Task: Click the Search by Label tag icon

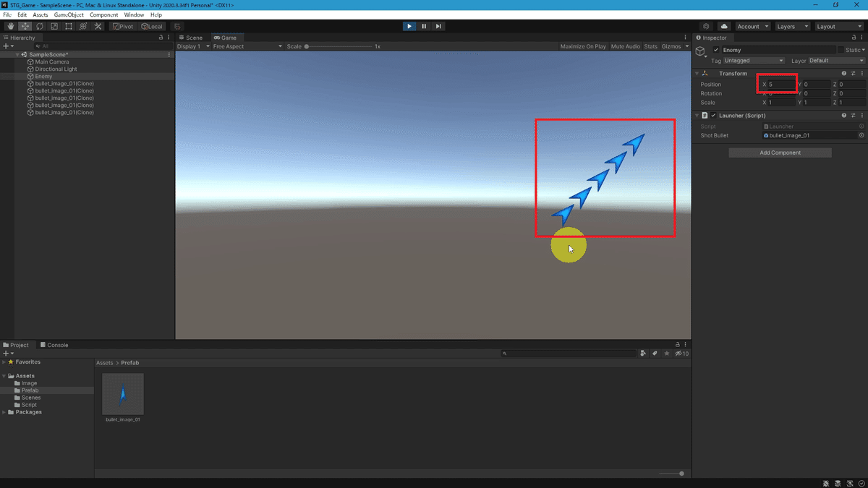Action: pyautogui.click(x=655, y=354)
